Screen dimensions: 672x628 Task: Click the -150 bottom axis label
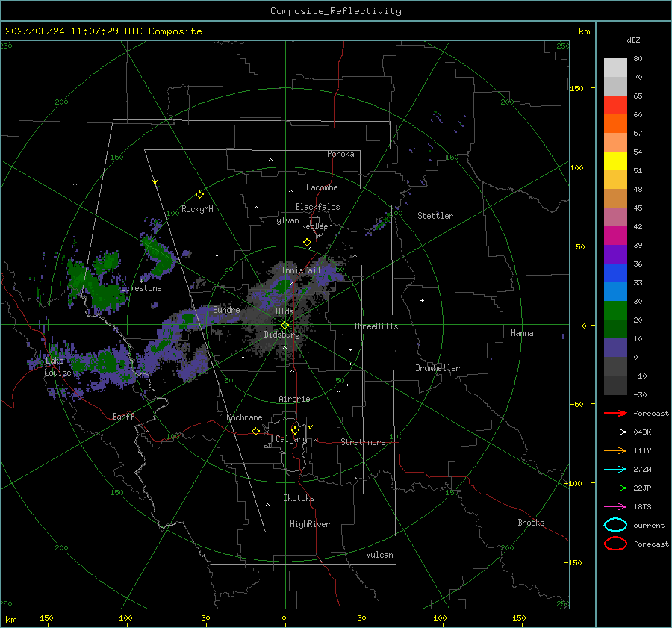[44, 618]
